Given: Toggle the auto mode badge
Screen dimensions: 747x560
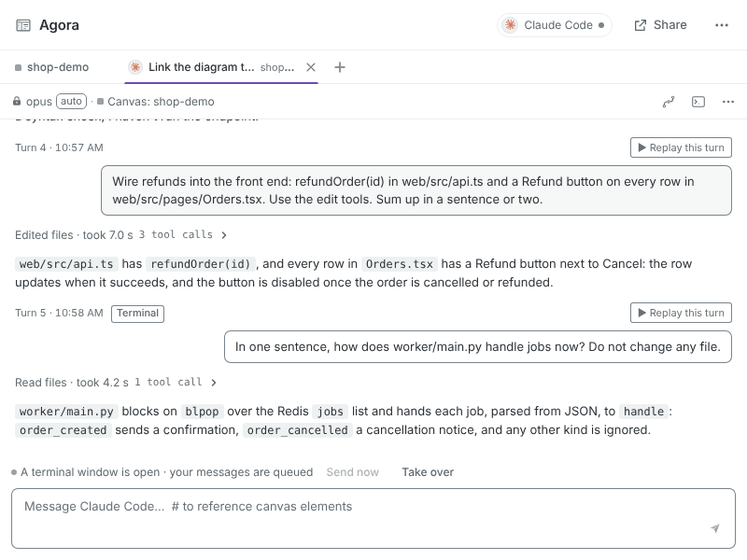Looking at the screenshot, I should [x=72, y=102].
